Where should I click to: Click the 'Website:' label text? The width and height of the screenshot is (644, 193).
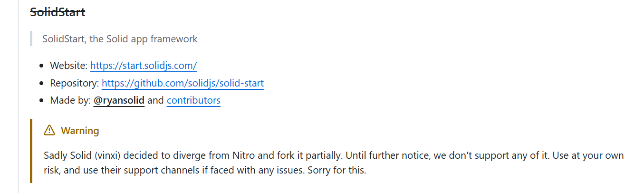tap(69, 66)
